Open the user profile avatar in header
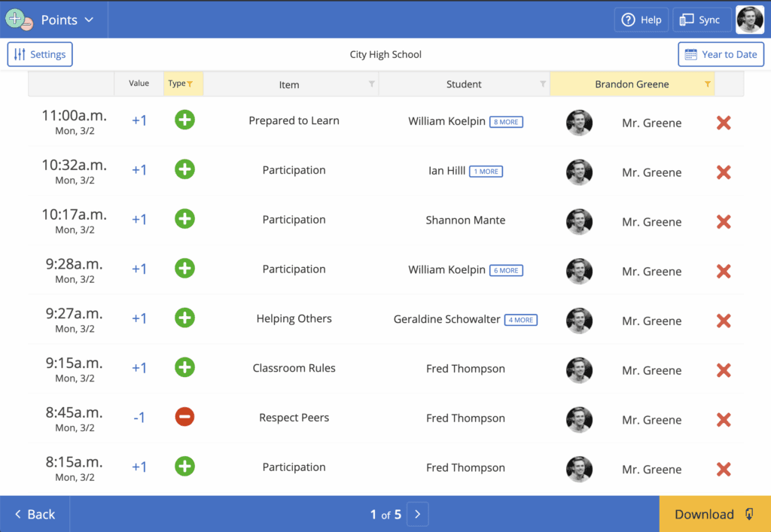Viewport: 771px width, 532px height. coord(749,20)
